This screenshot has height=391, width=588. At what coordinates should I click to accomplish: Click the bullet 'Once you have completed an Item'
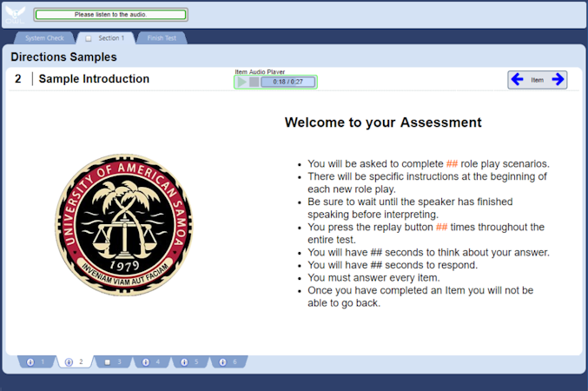click(420, 296)
